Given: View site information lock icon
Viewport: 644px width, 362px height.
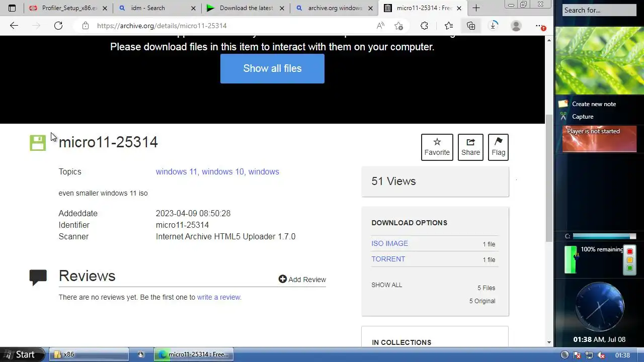Looking at the screenshot, I should tap(86, 26).
